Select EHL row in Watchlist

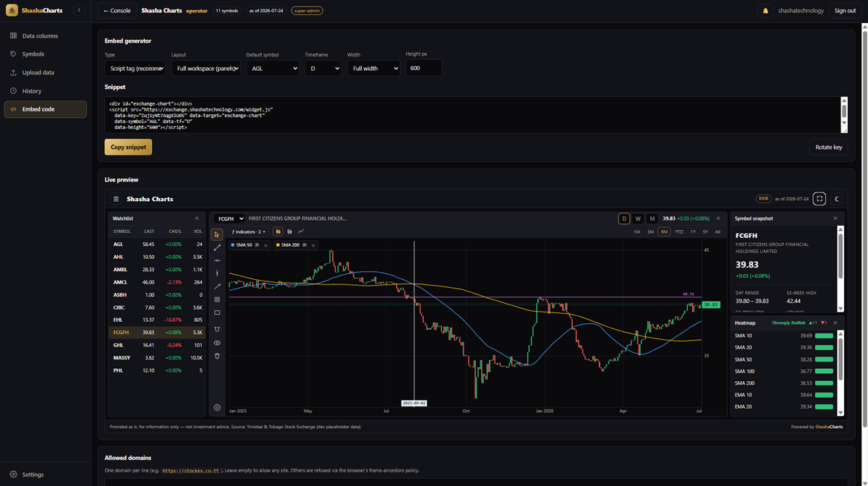[157, 320]
